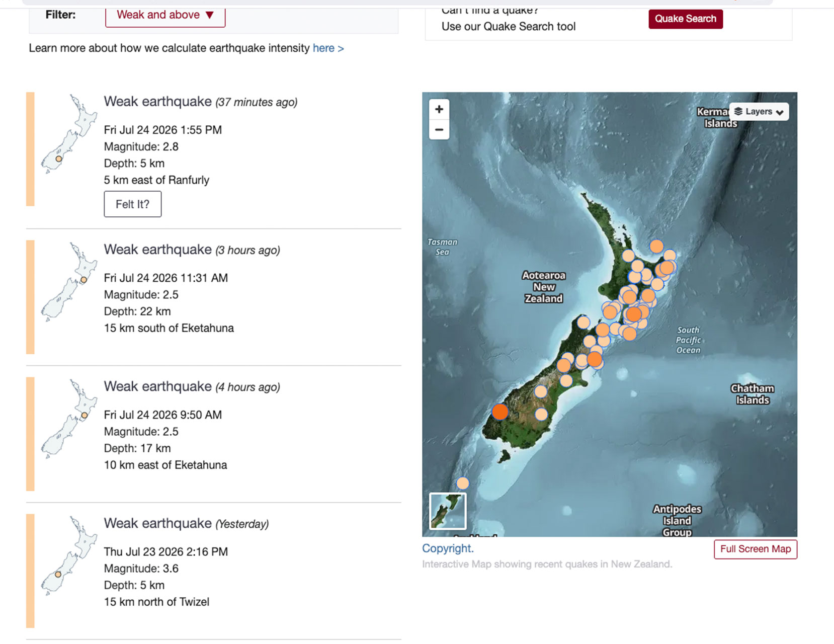Click the Ranfurly quake mini map icon

click(x=68, y=134)
